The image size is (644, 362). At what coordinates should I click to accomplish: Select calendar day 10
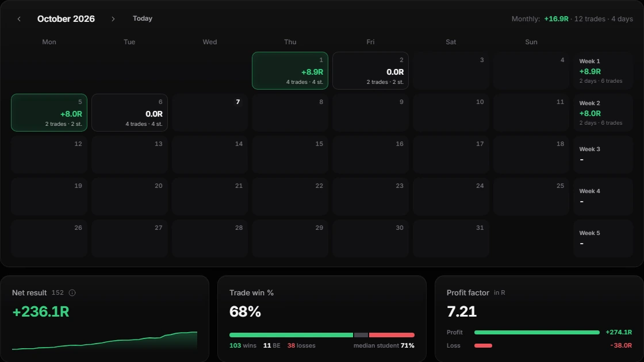[451, 113]
